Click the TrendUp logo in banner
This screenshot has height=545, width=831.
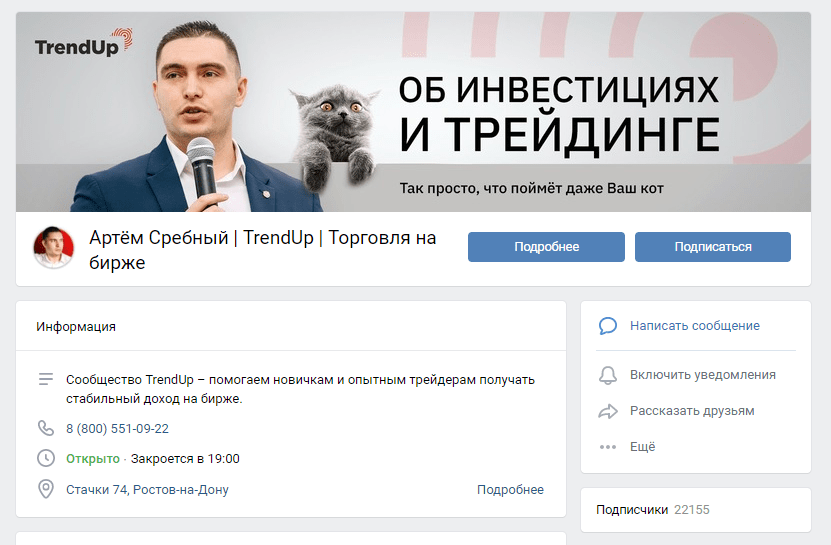point(83,42)
